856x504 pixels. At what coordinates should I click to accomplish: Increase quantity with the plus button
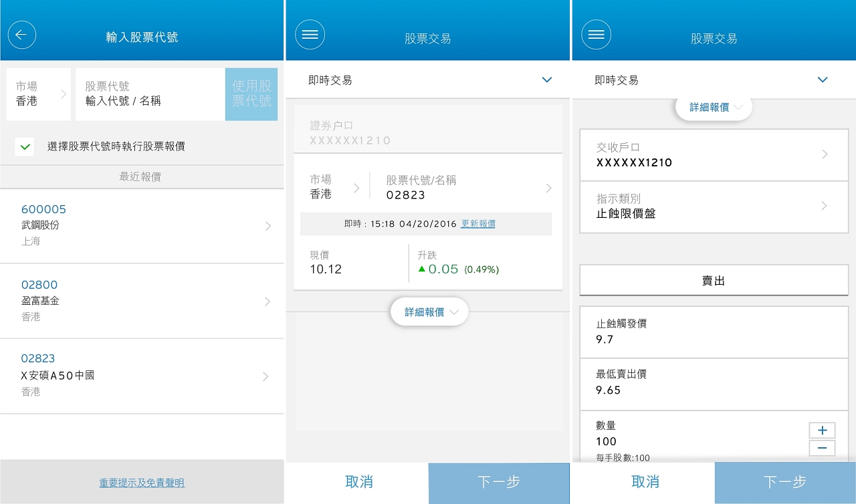tap(822, 430)
